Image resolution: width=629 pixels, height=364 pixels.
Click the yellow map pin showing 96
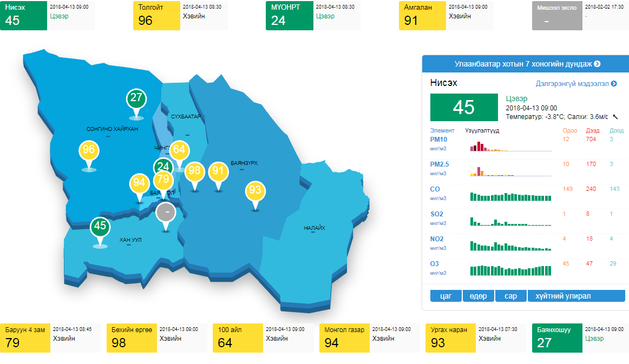point(89,150)
